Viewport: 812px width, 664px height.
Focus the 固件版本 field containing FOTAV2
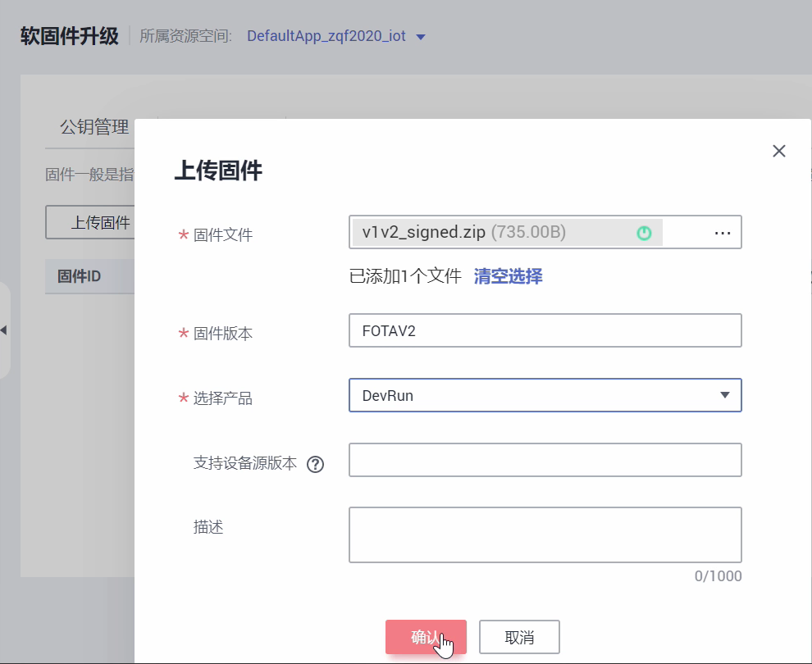pyautogui.click(x=545, y=330)
